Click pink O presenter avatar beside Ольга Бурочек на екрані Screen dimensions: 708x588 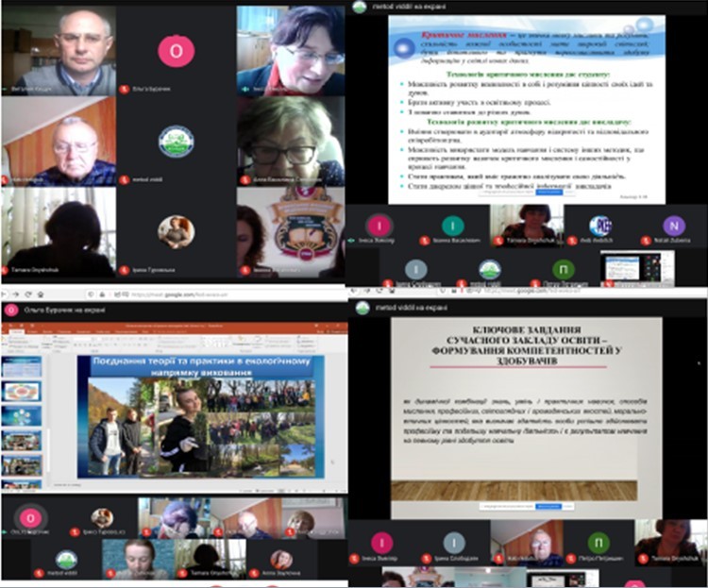11,310
